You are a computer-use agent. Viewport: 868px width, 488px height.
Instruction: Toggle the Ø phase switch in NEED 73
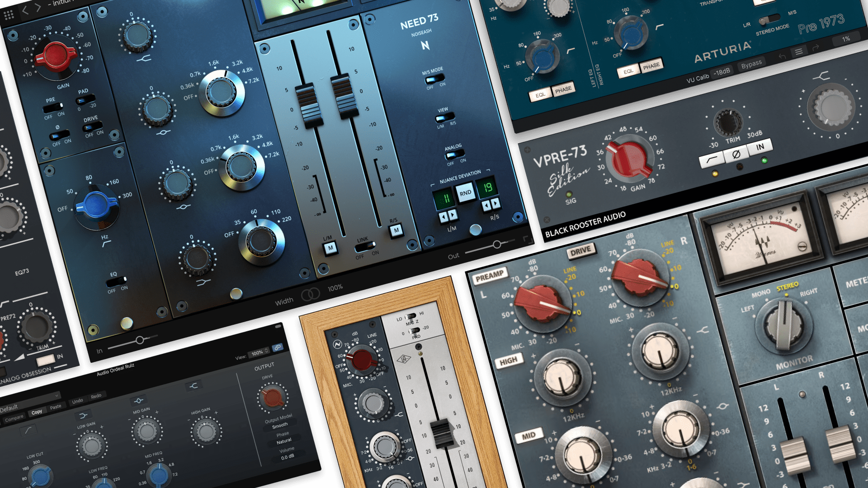[60, 135]
